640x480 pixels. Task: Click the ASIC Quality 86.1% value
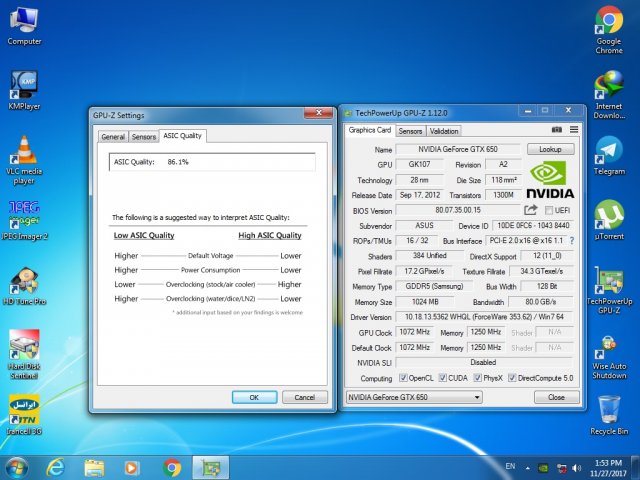click(178, 162)
